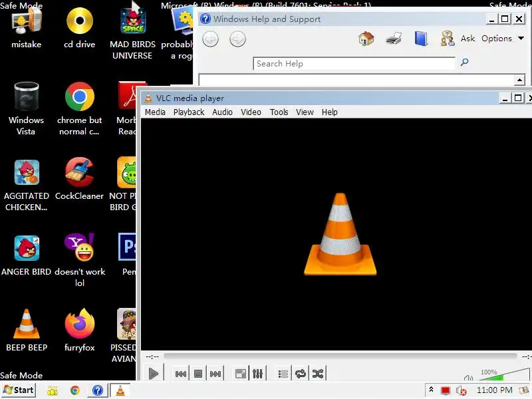Open the VLC Tools menu
The height and width of the screenshot is (399, 532).
tap(279, 112)
